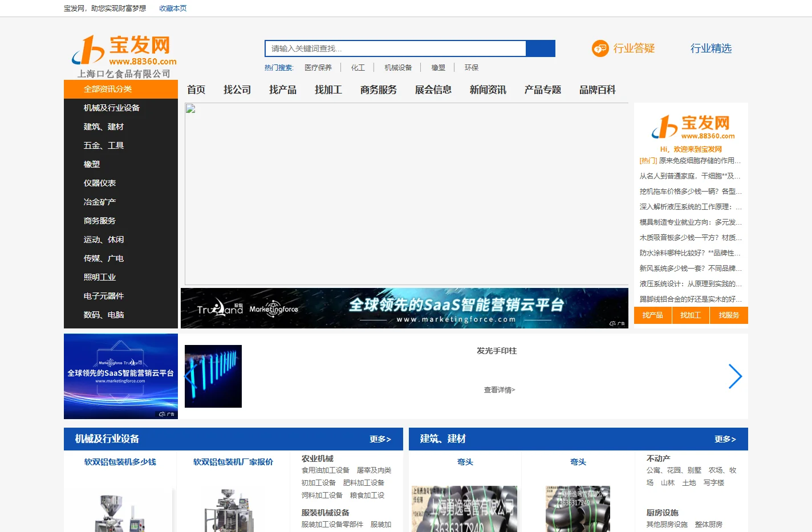Select 运动、休闲 sidebar category
Screen dimensions: 812x532
[104, 239]
